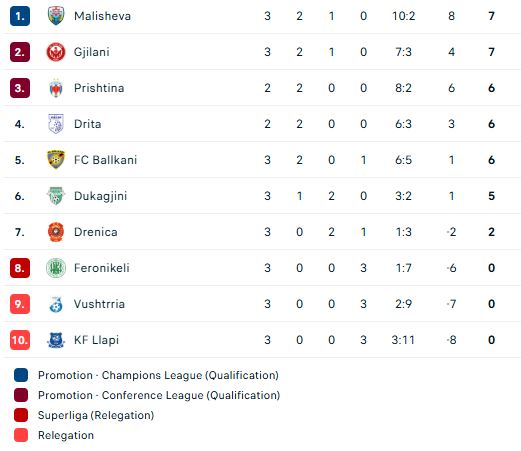Click the FC Ballkani shield logo
Viewport: 521px width, 451px height.
(56, 160)
